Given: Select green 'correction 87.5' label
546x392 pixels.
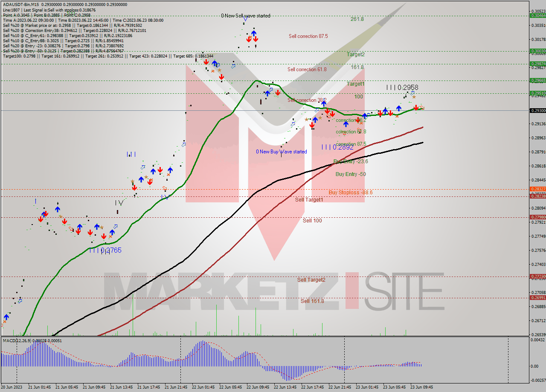Looking at the screenshot, I should (x=351, y=144).
